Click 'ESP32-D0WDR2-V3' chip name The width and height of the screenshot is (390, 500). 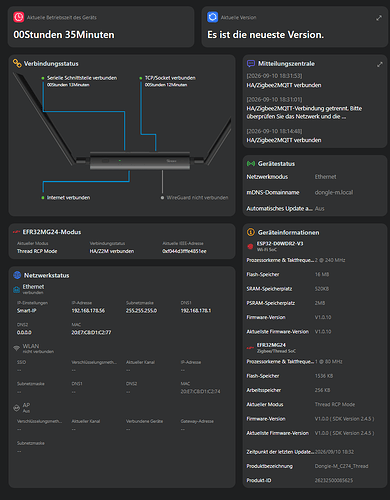pos(280,244)
